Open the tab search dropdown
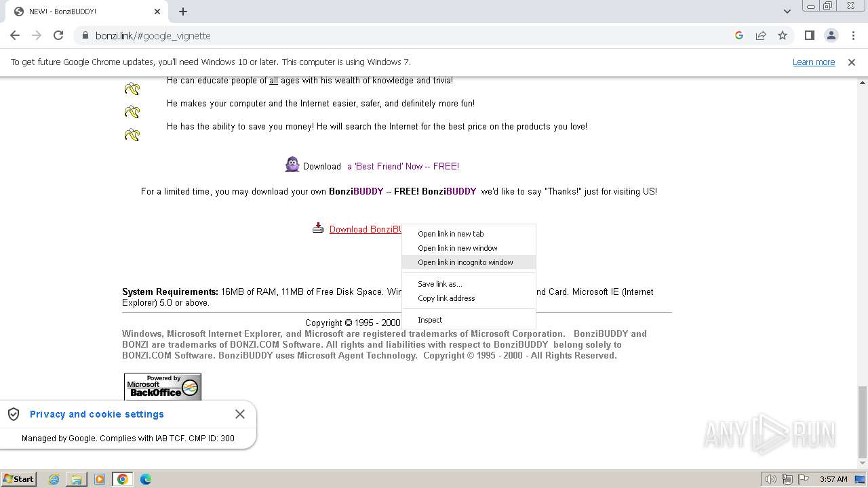 [787, 11]
